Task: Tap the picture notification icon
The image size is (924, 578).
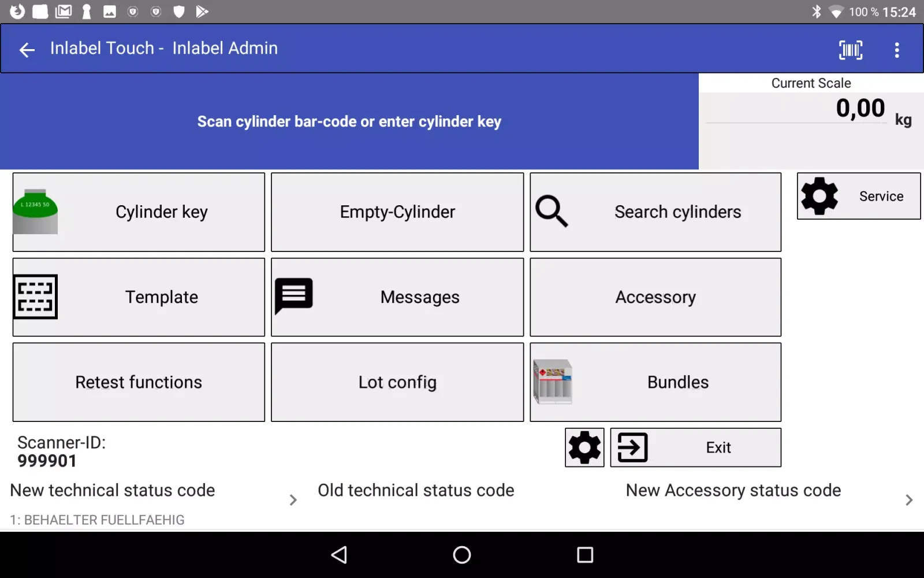Action: pos(110,12)
